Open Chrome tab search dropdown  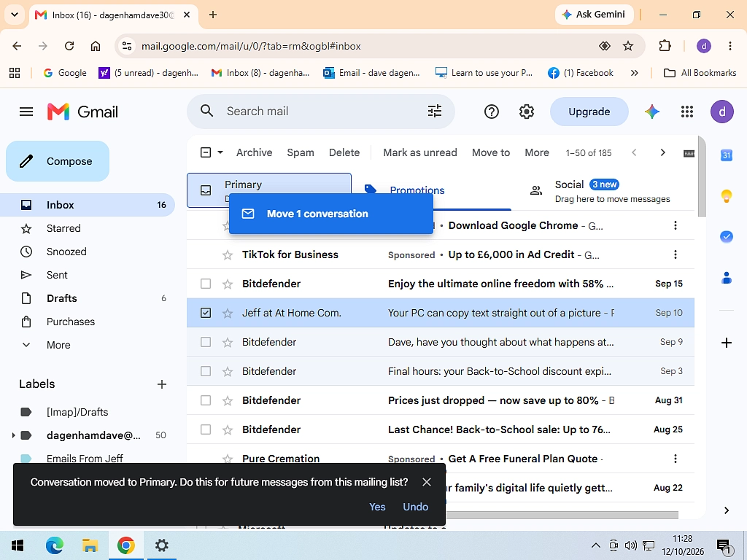point(15,15)
